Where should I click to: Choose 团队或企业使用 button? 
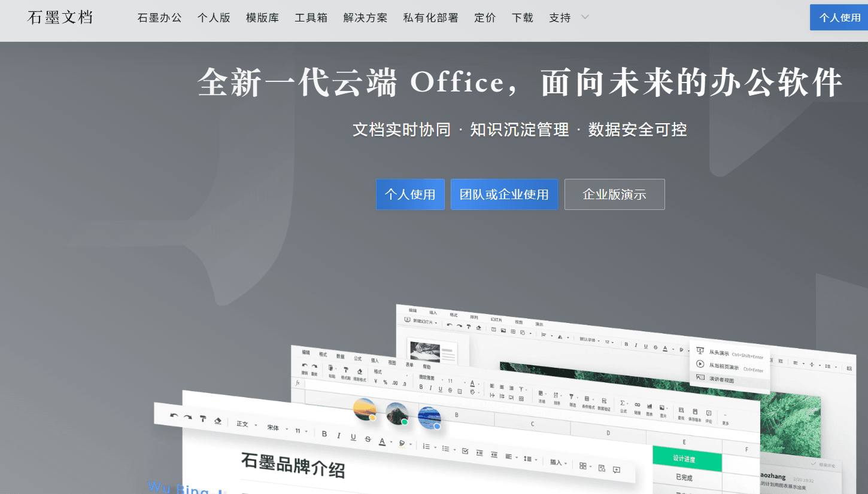(x=504, y=194)
